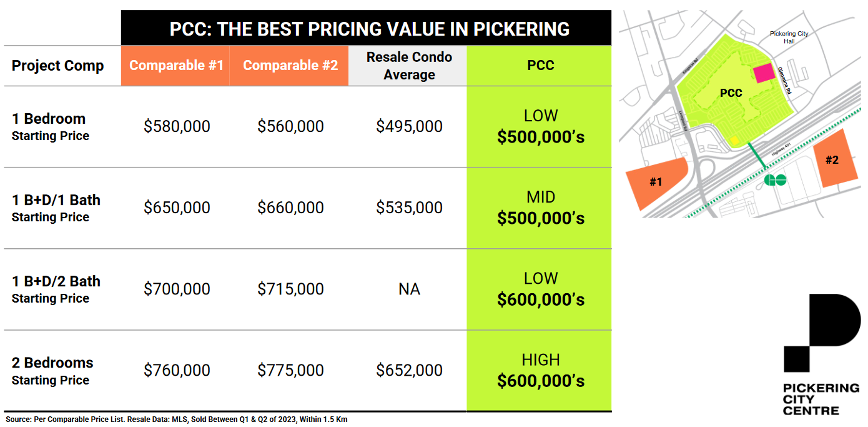Select the 2 Bedrooms $775,000 cell
This screenshot has height=427, width=868.
coord(290,370)
